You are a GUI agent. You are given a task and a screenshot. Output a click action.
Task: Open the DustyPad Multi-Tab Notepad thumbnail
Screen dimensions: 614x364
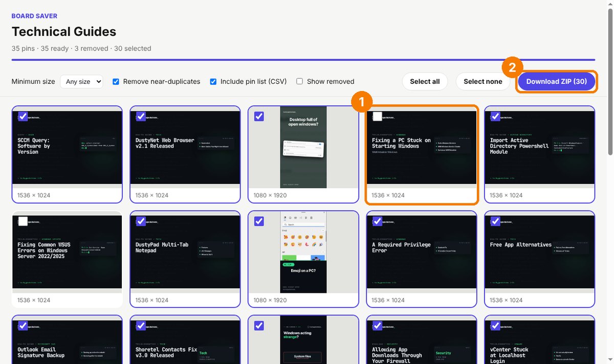tap(185, 252)
